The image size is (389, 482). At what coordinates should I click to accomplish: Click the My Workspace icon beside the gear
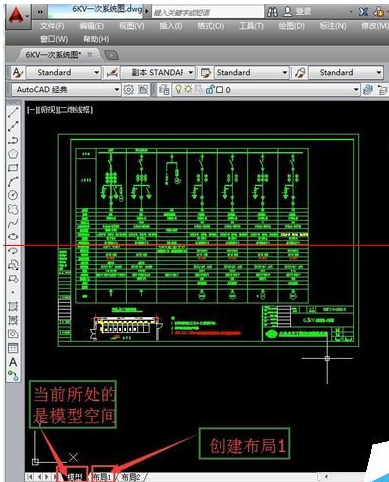[x=143, y=89]
